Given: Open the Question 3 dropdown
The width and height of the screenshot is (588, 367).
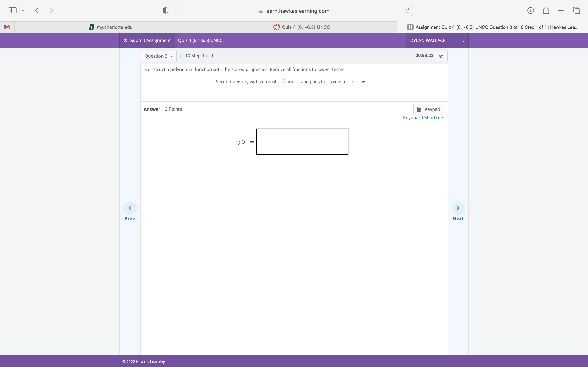Looking at the screenshot, I should 158,56.
